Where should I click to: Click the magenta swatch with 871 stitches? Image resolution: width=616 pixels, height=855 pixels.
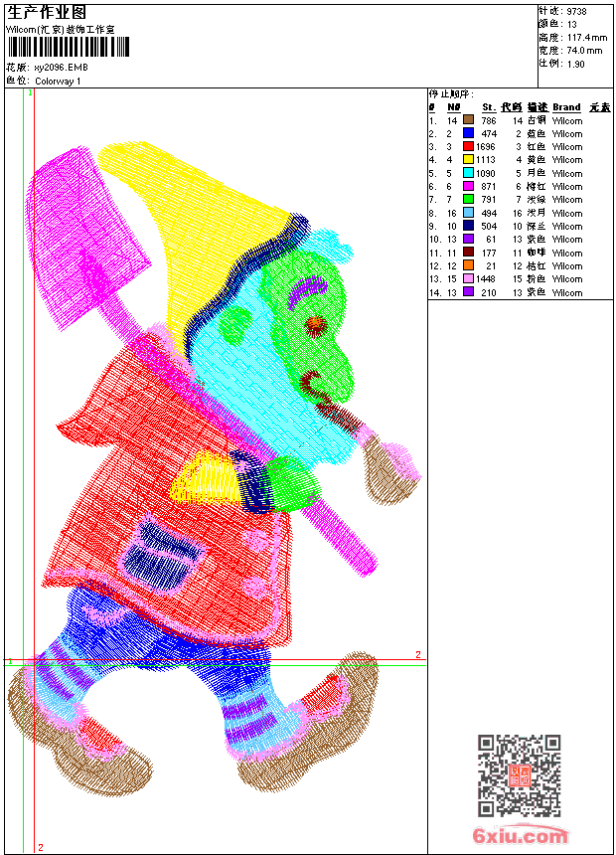point(468,186)
